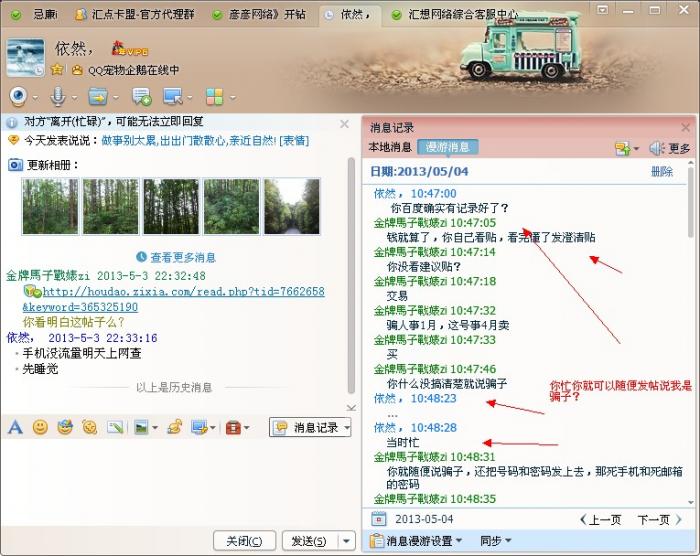Open third forest album thumbnail
The width and height of the screenshot is (700, 556).
[171, 206]
